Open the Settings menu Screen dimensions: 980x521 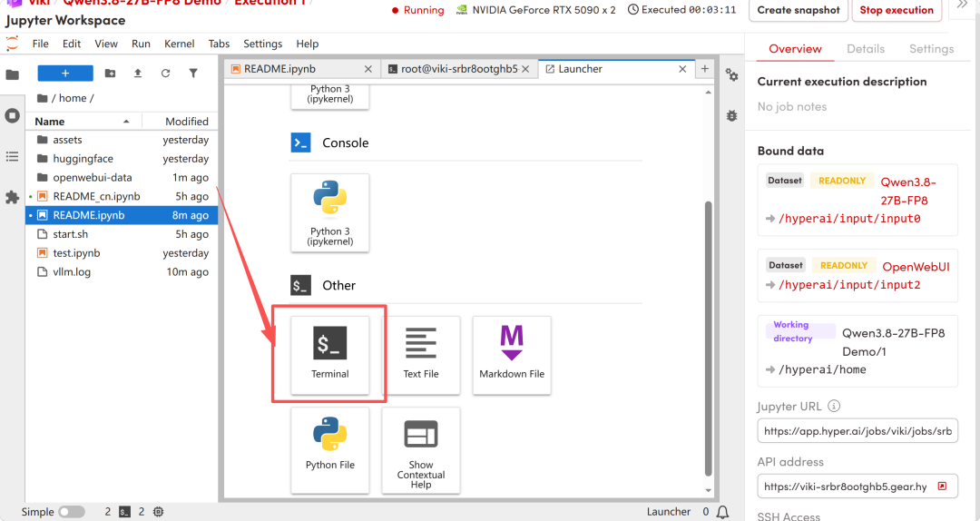click(262, 44)
